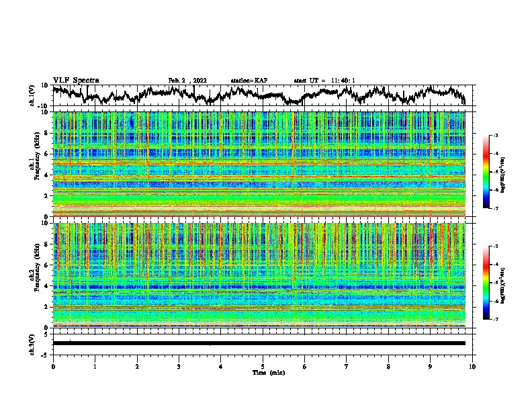
Task: Click time axis tick label '10'
Action: [472, 367]
